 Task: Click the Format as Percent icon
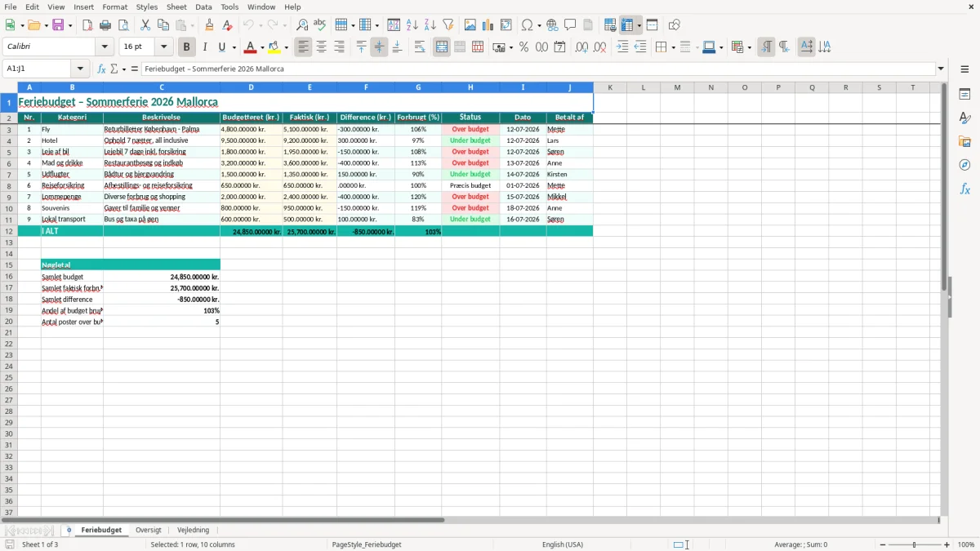coord(524,47)
